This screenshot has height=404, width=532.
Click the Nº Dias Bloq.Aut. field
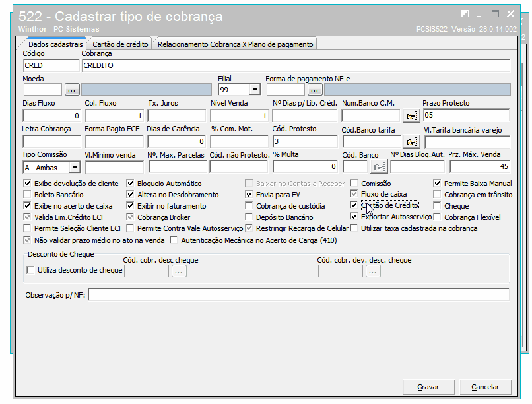(x=418, y=166)
